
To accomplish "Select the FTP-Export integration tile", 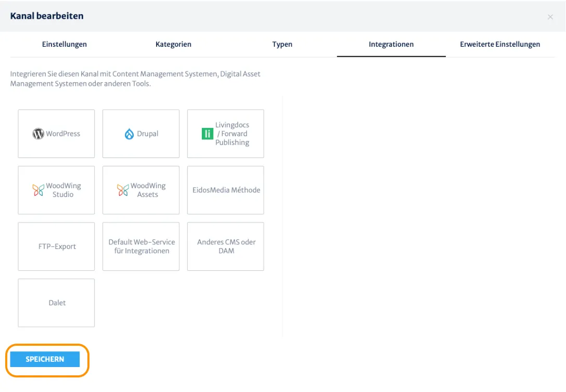I will tap(56, 246).
